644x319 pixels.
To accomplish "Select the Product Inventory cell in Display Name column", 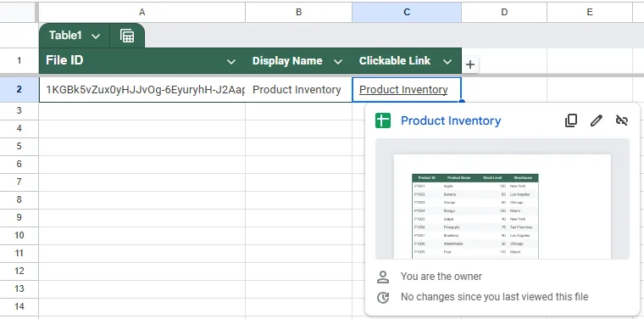I will coord(298,90).
